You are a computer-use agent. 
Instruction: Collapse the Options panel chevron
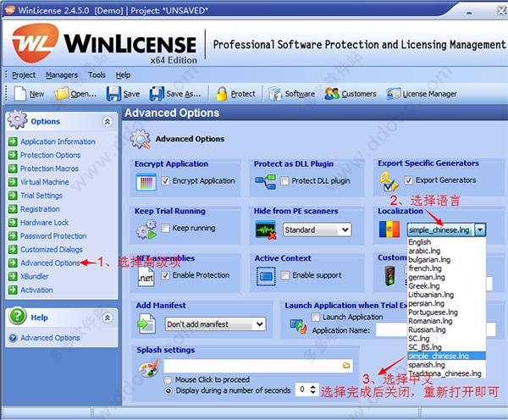[x=108, y=121]
